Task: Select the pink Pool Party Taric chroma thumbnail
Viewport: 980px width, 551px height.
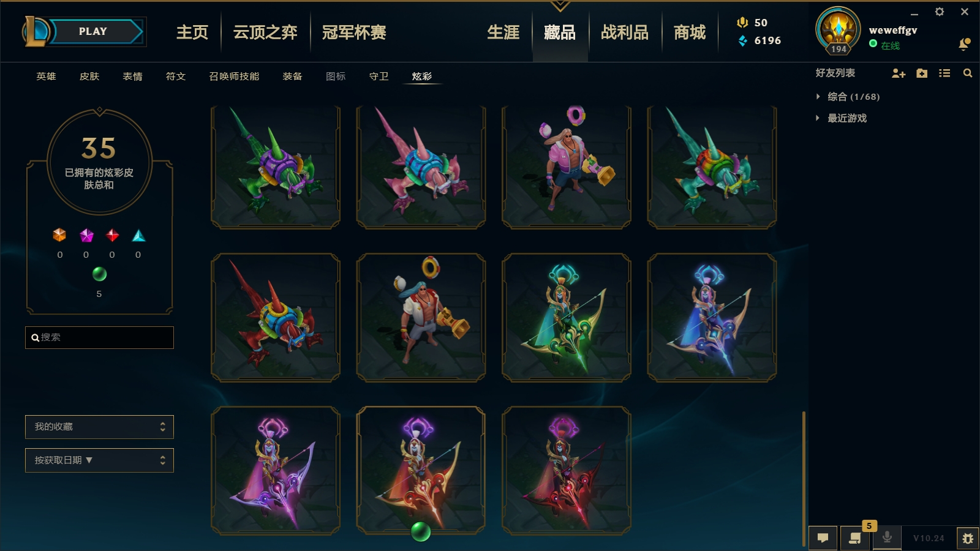Action: [x=567, y=167]
